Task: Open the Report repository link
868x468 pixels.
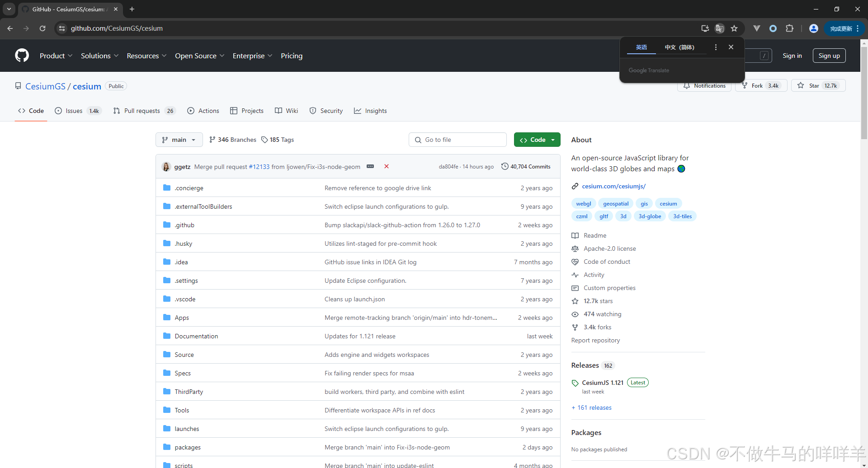Action: [x=595, y=340]
